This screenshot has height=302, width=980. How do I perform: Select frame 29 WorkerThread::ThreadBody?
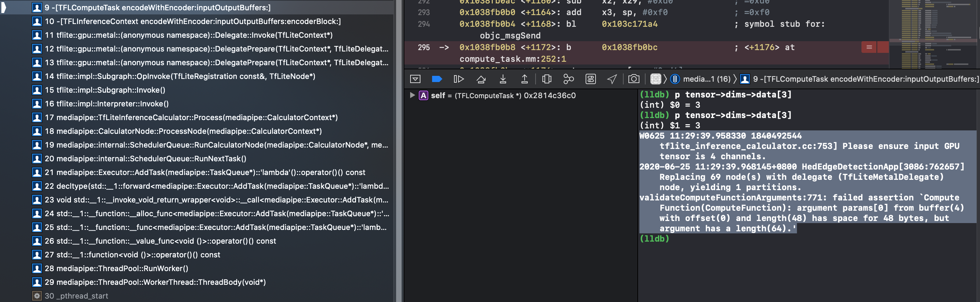pos(197,282)
